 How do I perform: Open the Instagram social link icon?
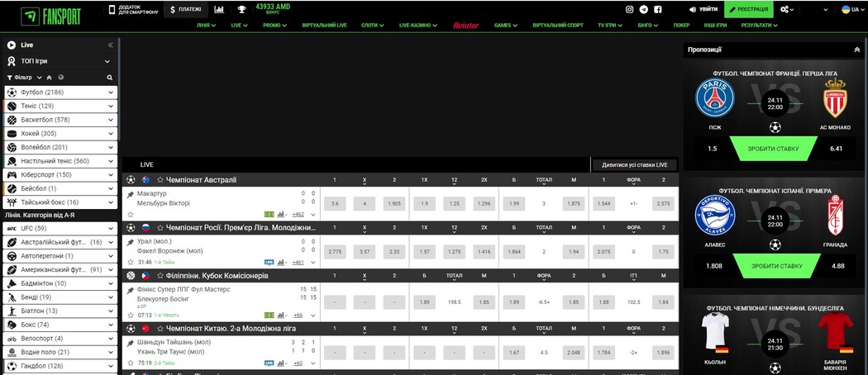click(630, 9)
